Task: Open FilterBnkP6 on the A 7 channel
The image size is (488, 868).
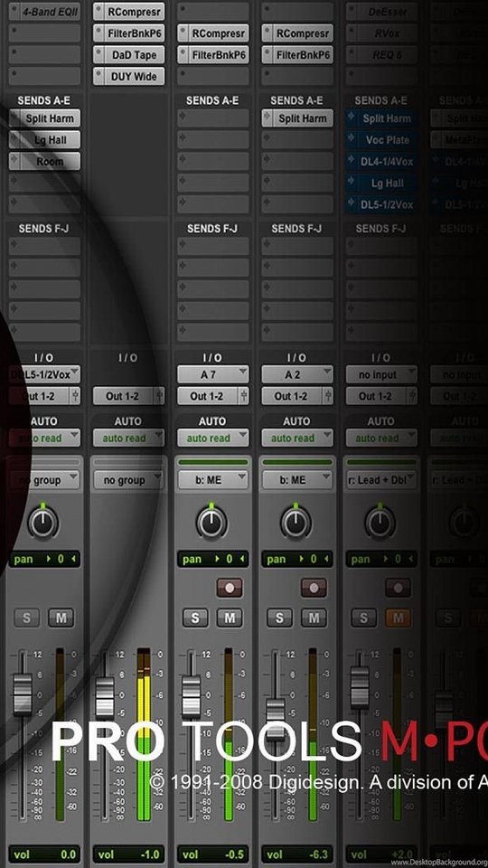Action: 219,55
